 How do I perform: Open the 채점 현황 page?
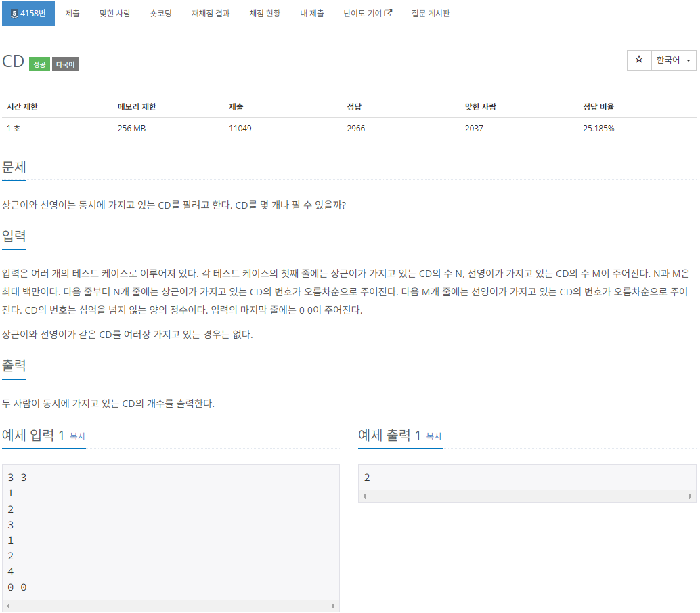click(x=264, y=13)
